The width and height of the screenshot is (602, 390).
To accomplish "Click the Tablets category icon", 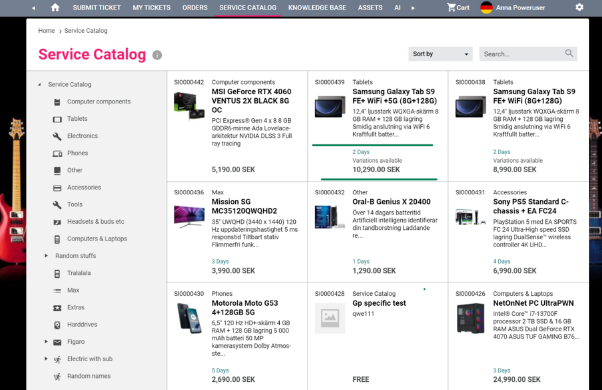I will 57,119.
